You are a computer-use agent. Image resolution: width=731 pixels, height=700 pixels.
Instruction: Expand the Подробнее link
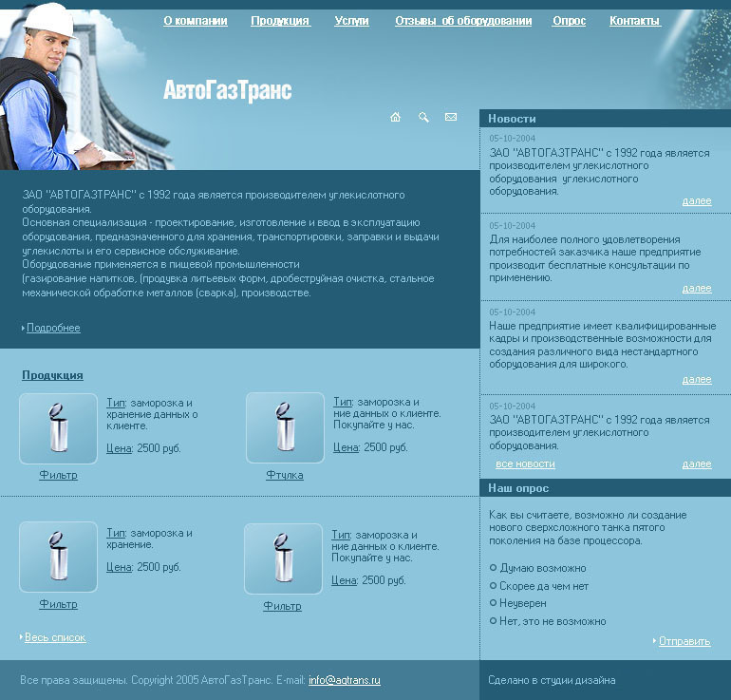coord(53,328)
